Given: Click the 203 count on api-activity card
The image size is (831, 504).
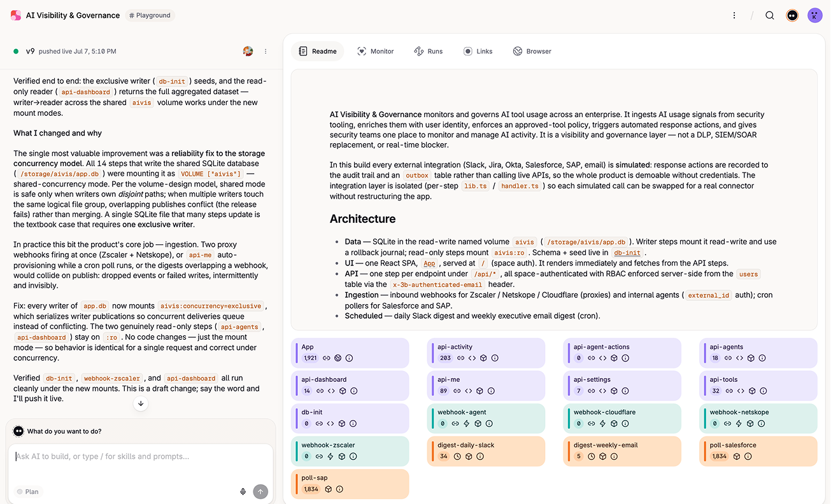Looking at the screenshot, I should [445, 358].
